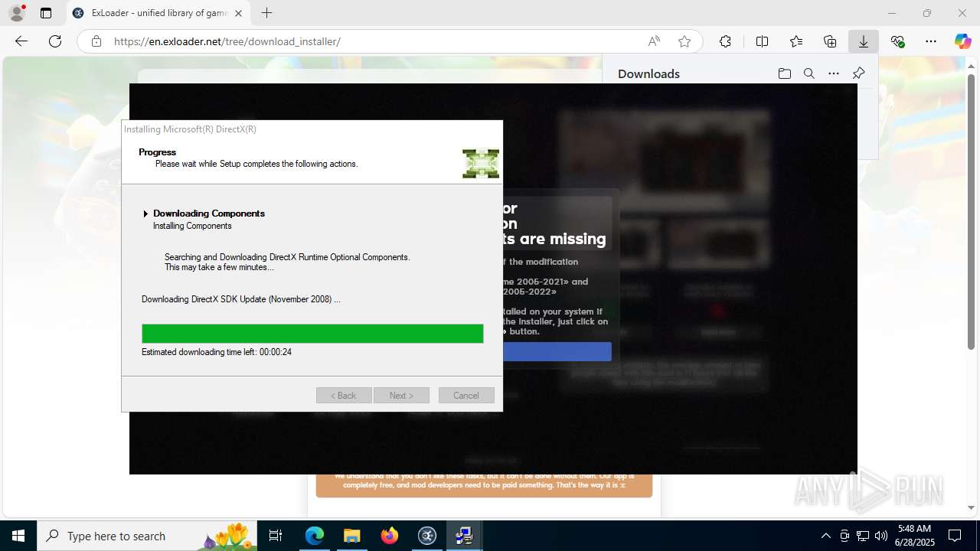The height and width of the screenshot is (551, 980).
Task: Open the notification center
Action: point(955,536)
